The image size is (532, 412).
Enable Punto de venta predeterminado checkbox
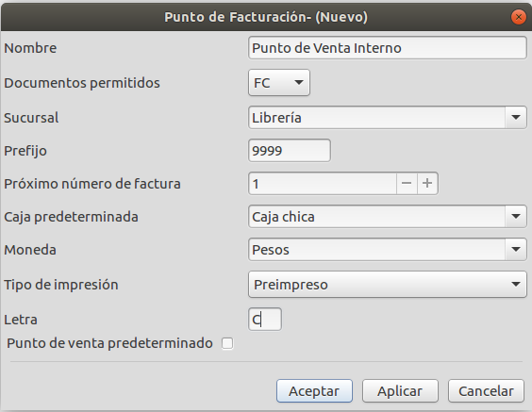tap(227, 343)
